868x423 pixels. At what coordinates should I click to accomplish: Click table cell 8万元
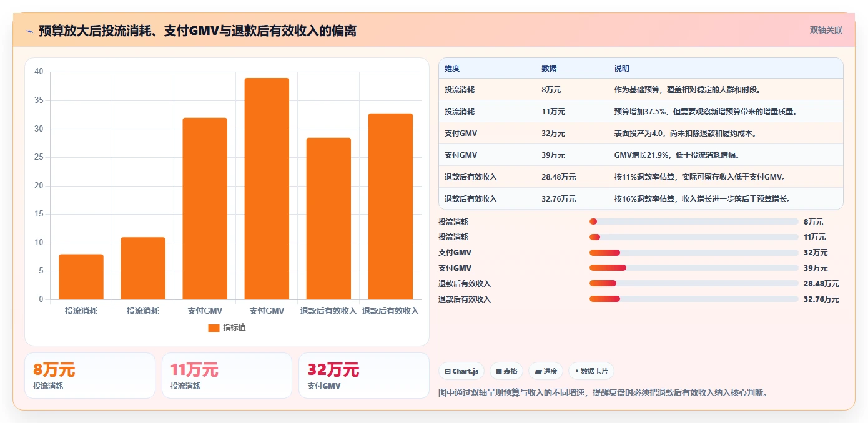click(x=551, y=90)
